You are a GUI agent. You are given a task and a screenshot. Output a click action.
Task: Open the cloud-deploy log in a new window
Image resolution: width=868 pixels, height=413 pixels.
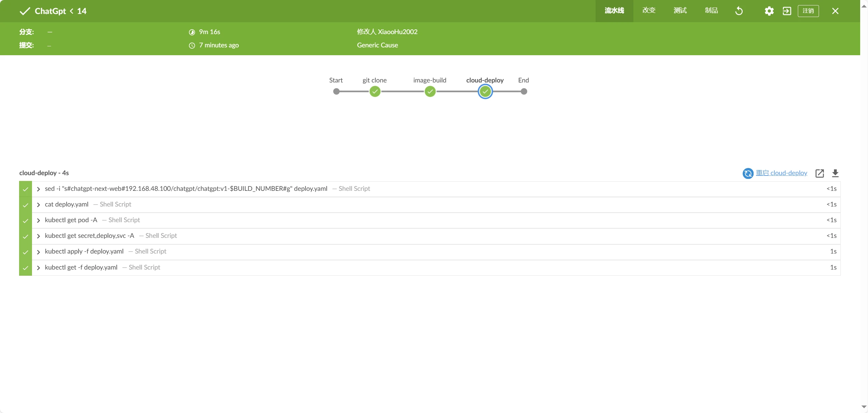pos(820,173)
